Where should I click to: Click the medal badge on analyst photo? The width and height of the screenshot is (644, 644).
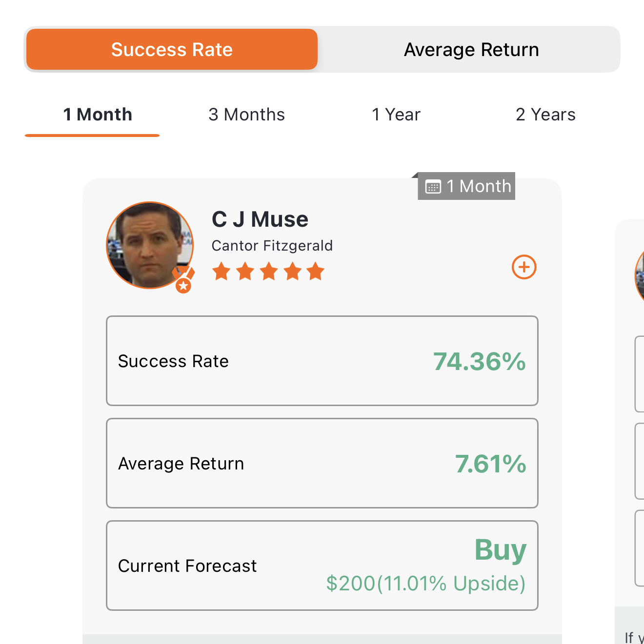coord(183,280)
